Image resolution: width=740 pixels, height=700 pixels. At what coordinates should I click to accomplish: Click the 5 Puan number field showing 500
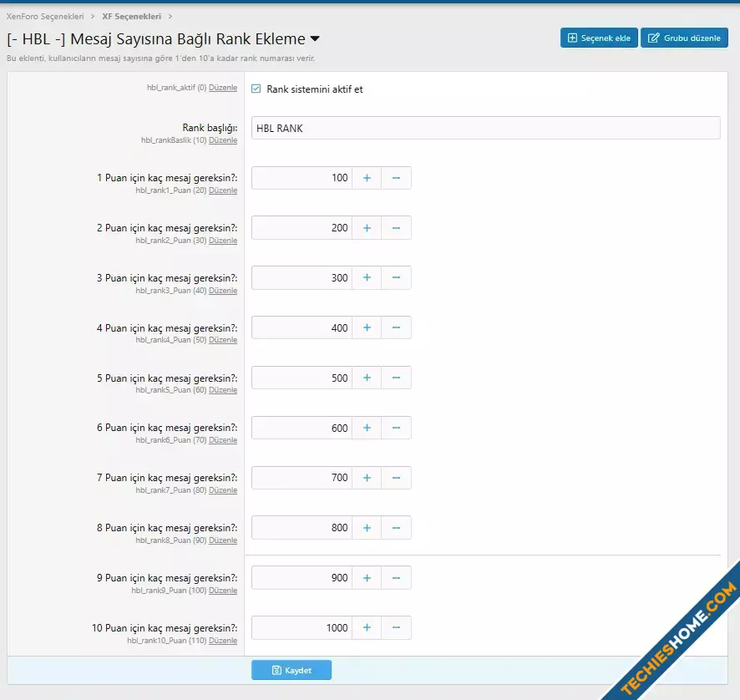click(302, 378)
